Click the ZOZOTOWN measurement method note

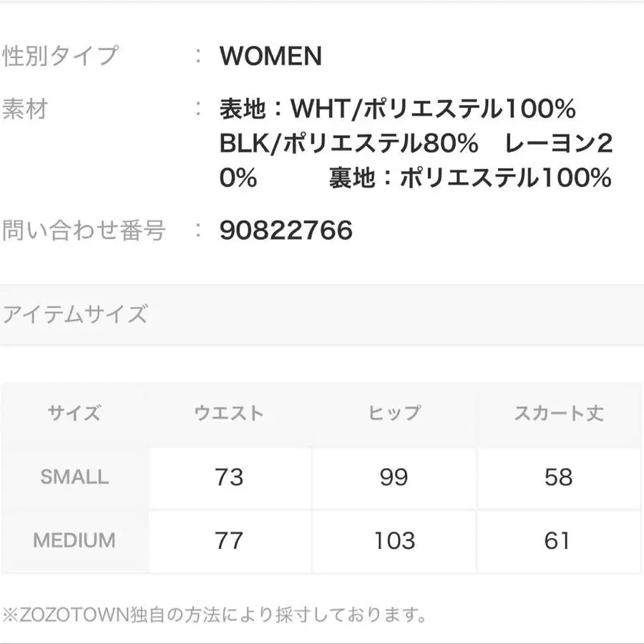coord(215,614)
